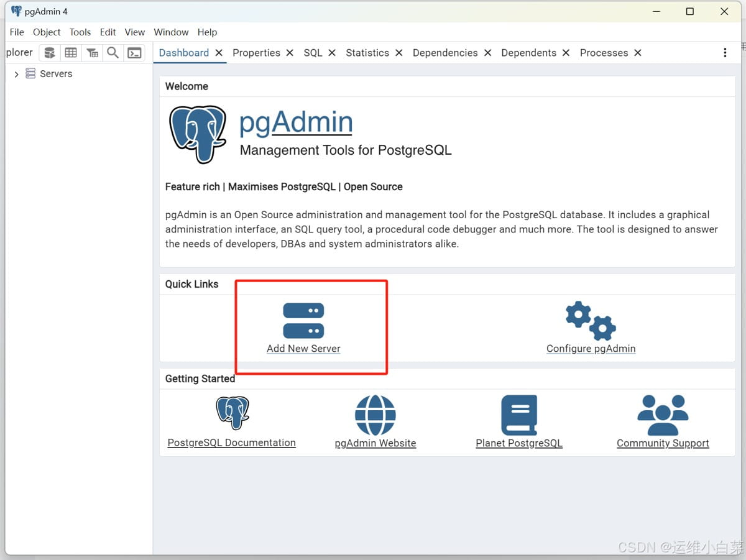Viewport: 746px width, 560px height.
Task: Open the Object menu
Action: click(47, 32)
